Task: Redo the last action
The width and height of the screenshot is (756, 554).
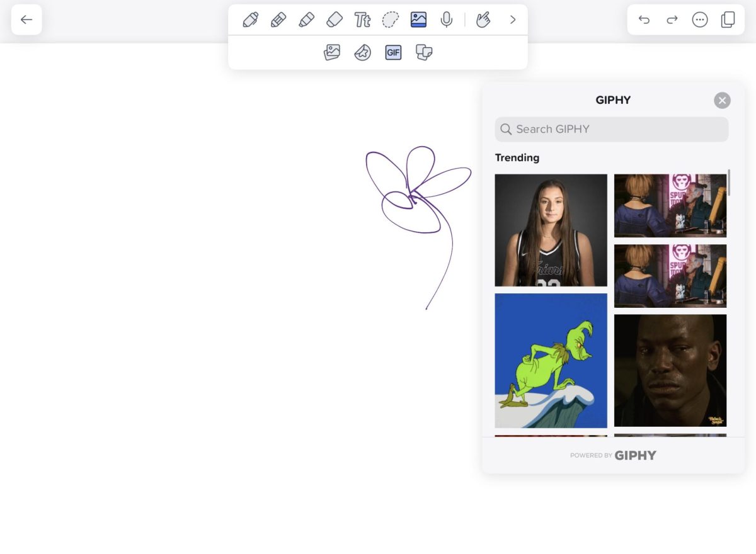Action: click(672, 20)
